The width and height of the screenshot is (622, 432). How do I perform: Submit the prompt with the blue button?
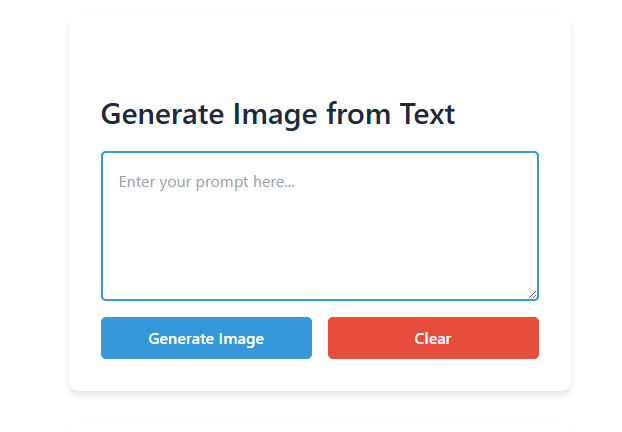(206, 338)
